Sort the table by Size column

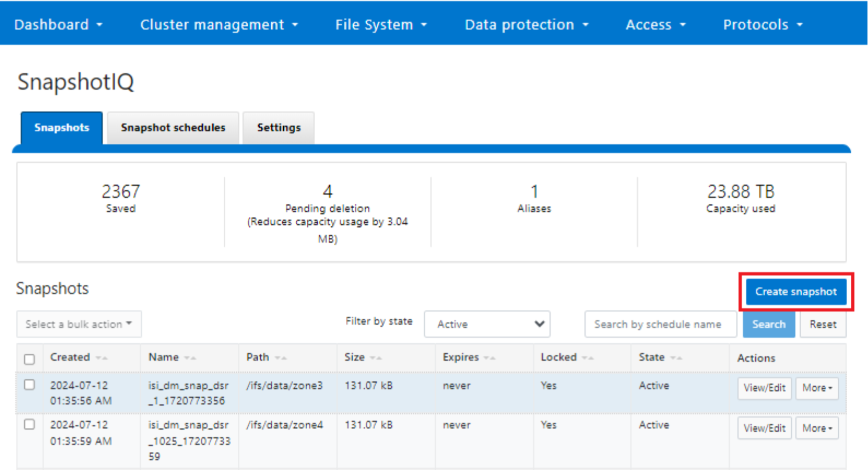(x=363, y=357)
